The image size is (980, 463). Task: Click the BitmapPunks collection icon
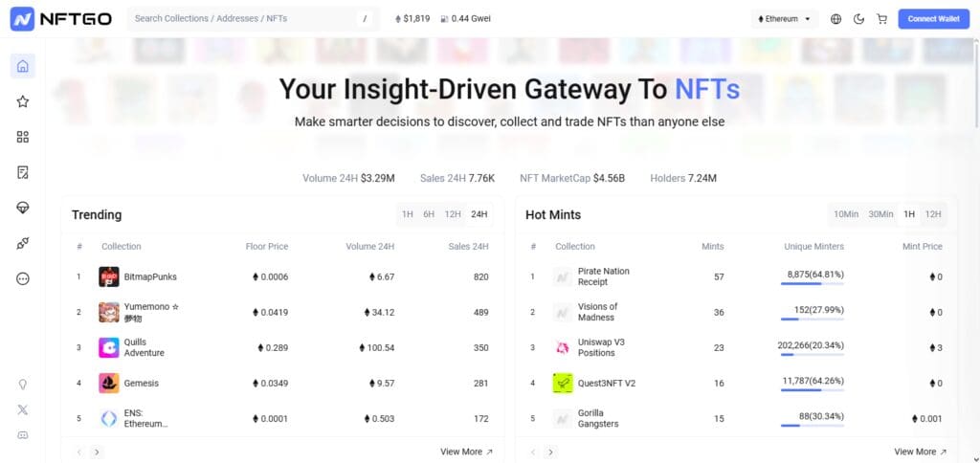(109, 276)
